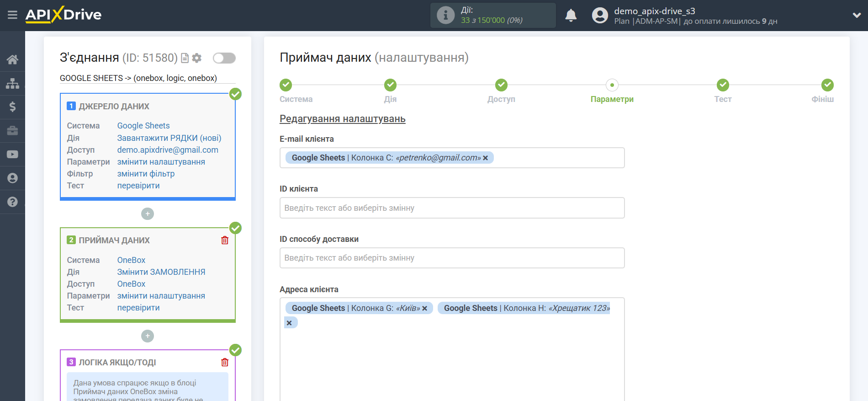This screenshot has width=868, height=401.
Task: Click source змінити налаштування link
Action: pyautogui.click(x=161, y=161)
